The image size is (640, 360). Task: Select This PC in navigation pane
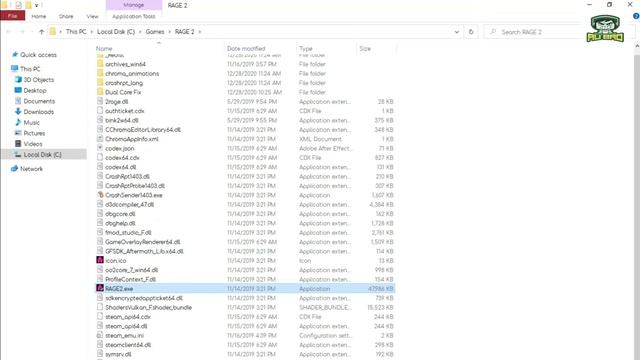[x=30, y=69]
